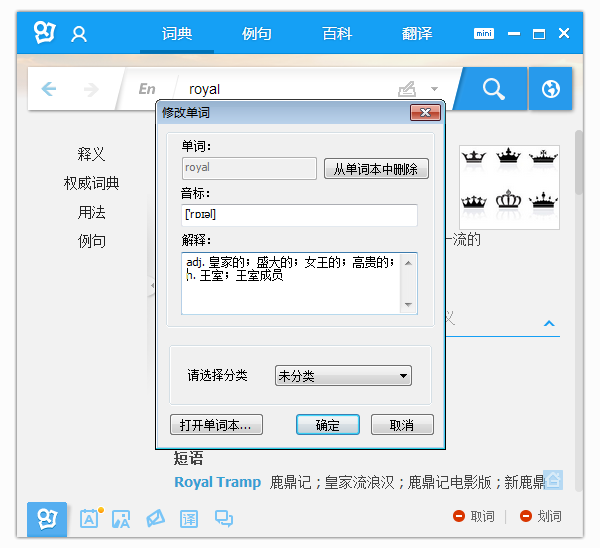Image resolution: width=600 pixels, height=548 pixels.
Task: Select the En language selector
Action: pyautogui.click(x=147, y=89)
